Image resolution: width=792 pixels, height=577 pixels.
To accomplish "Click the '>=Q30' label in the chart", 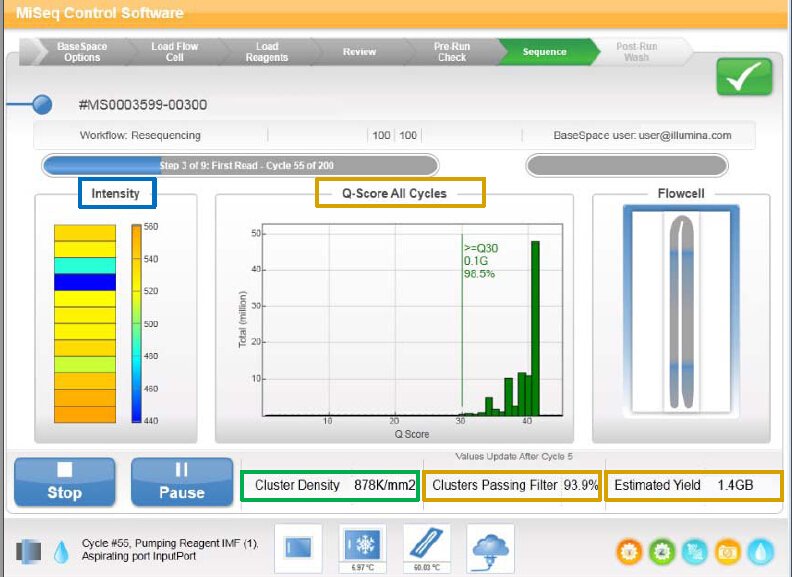I will pos(481,248).
